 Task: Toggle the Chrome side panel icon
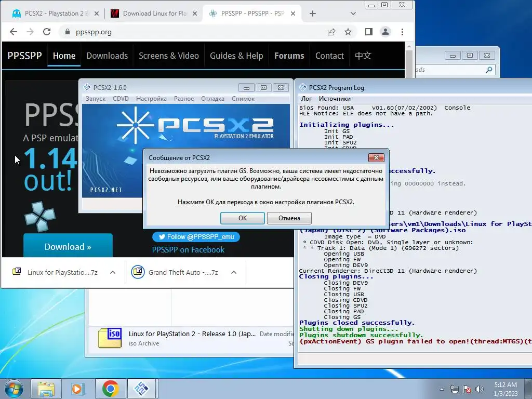pos(369,32)
